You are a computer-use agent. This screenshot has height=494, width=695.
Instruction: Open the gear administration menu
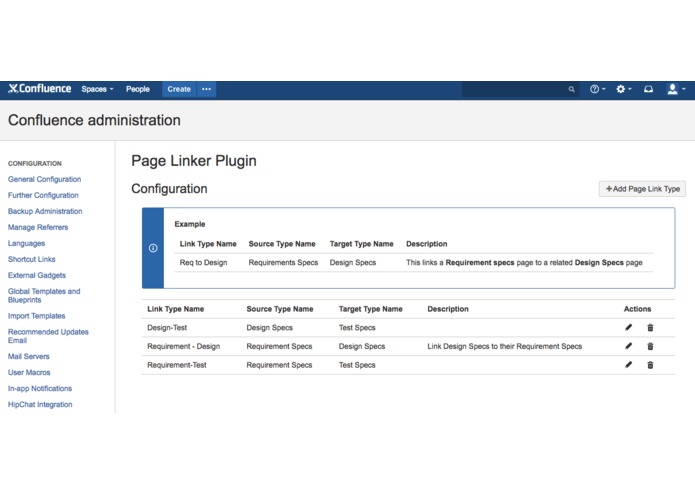click(623, 89)
